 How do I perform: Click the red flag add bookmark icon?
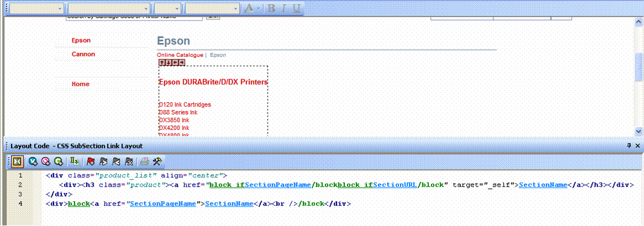point(90,161)
